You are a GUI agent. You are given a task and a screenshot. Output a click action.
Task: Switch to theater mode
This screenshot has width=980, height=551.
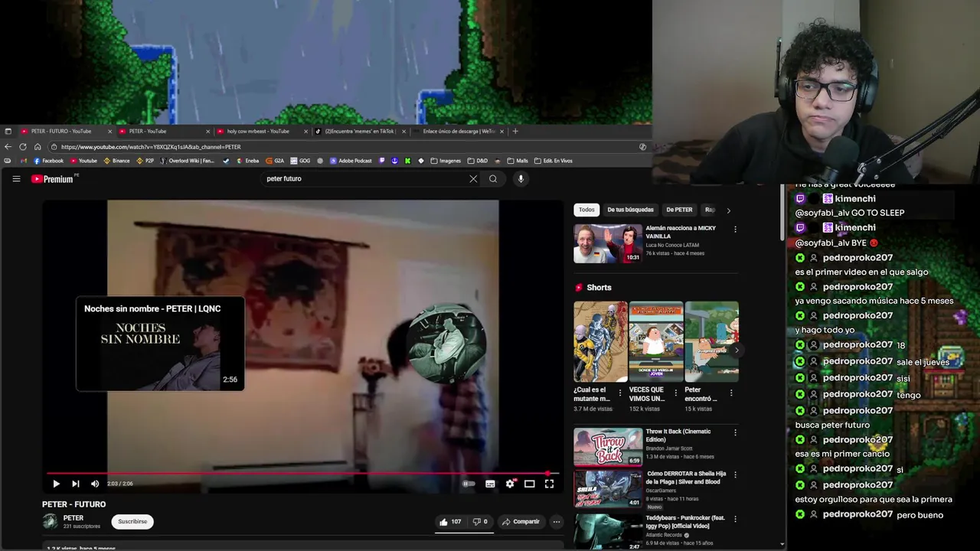[x=529, y=484]
